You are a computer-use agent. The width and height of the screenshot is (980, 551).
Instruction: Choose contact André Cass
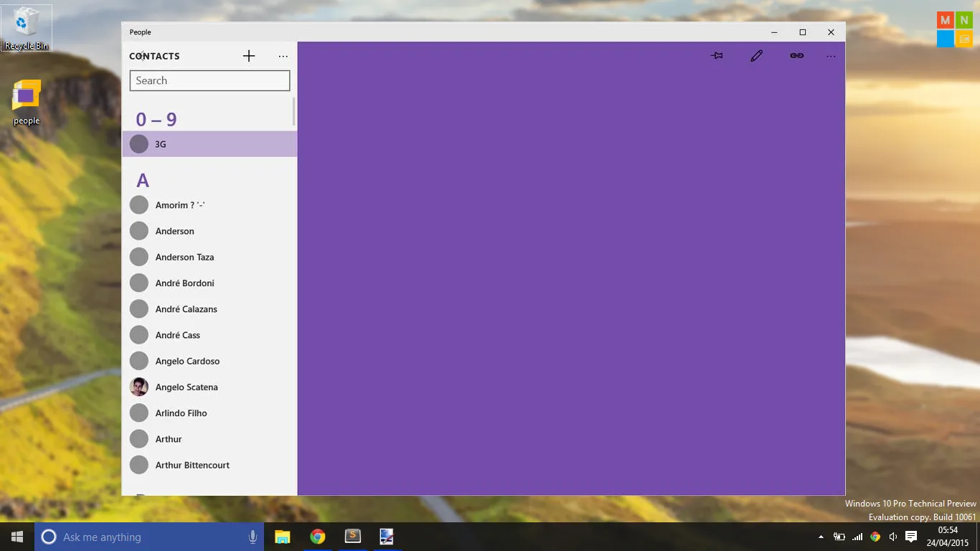tap(209, 335)
